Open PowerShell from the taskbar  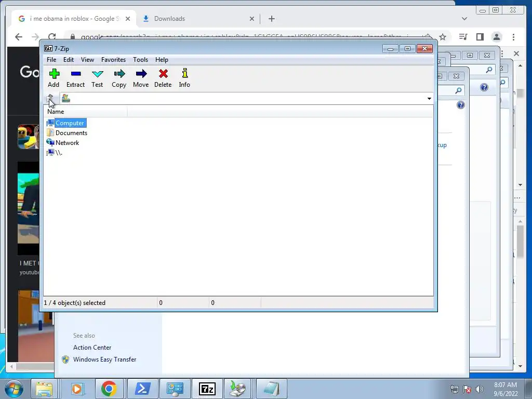(x=142, y=389)
